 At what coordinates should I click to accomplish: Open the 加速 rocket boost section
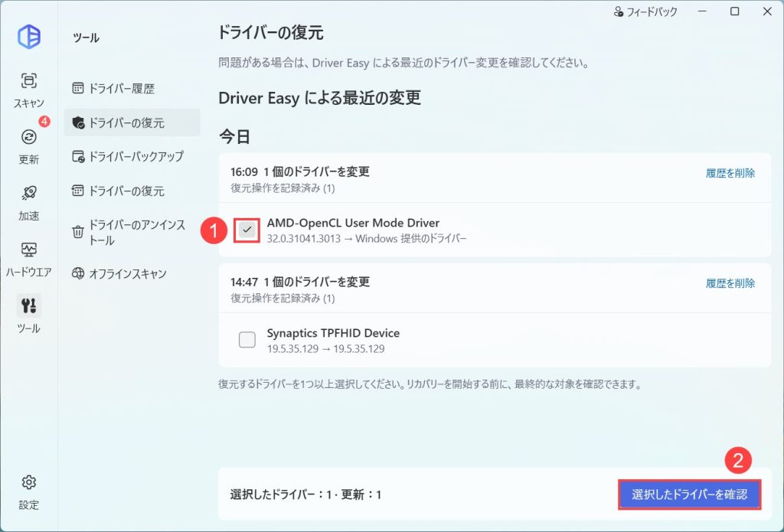click(x=28, y=203)
